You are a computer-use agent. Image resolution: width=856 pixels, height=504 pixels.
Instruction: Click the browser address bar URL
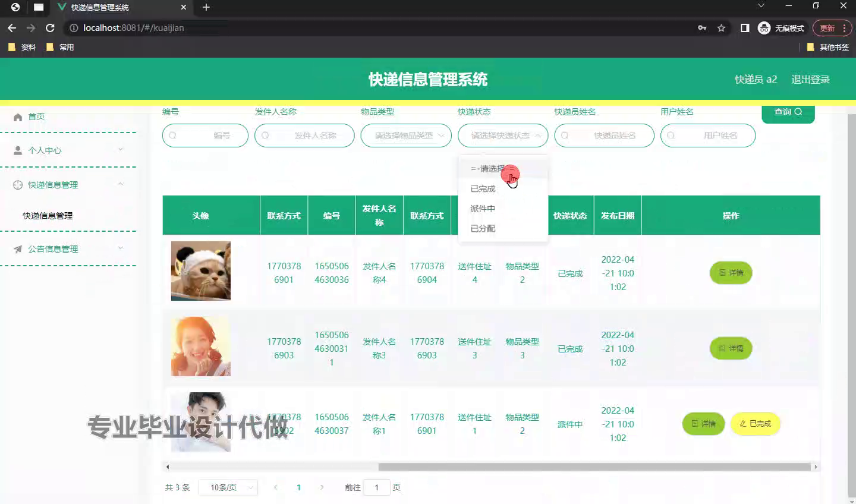pyautogui.click(x=134, y=28)
